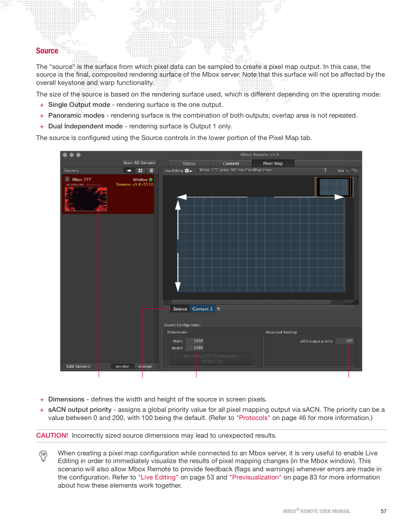
Task: Click the Mbox 777 server preview thumbnail
Action: pyautogui.click(x=86, y=199)
